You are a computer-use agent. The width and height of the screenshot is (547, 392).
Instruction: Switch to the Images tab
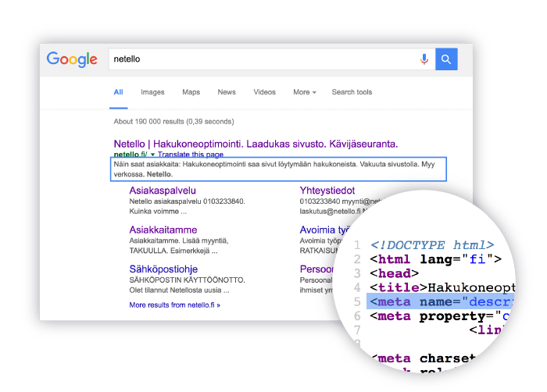(152, 92)
